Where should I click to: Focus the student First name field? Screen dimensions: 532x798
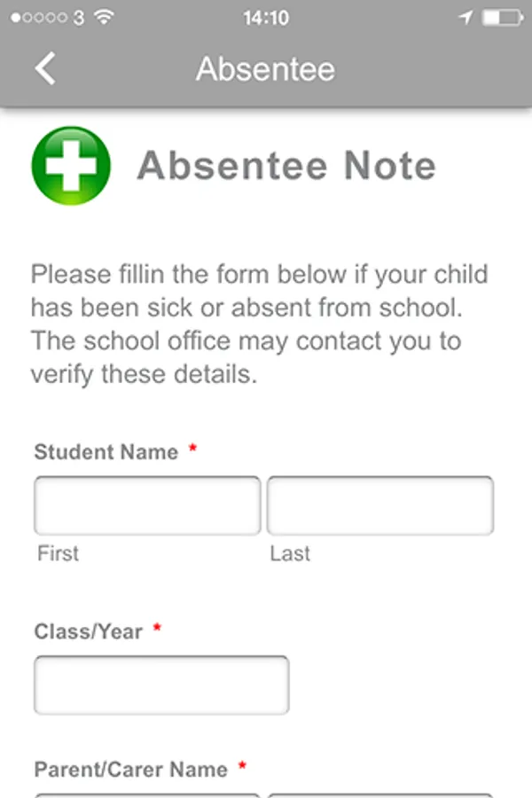(x=147, y=505)
